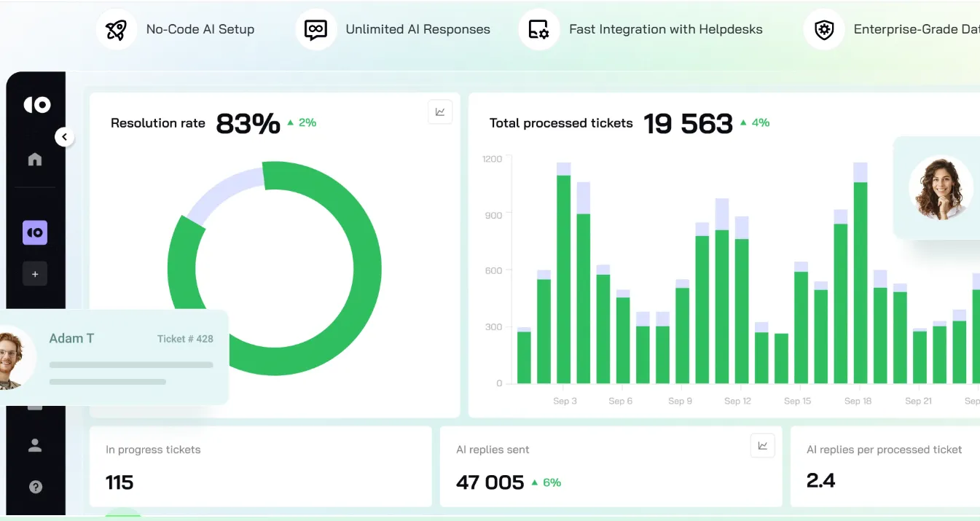Open the help question mark icon
The image size is (980, 521).
click(35, 487)
